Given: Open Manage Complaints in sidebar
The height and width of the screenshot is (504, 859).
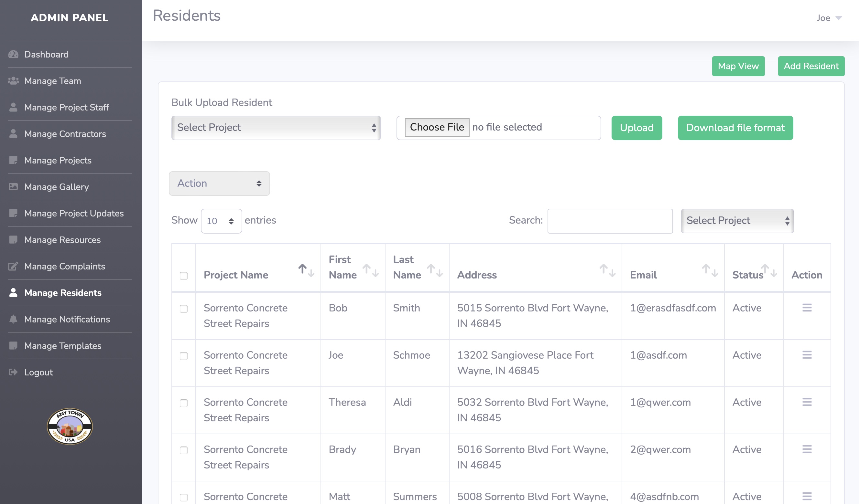Looking at the screenshot, I should coord(64,266).
